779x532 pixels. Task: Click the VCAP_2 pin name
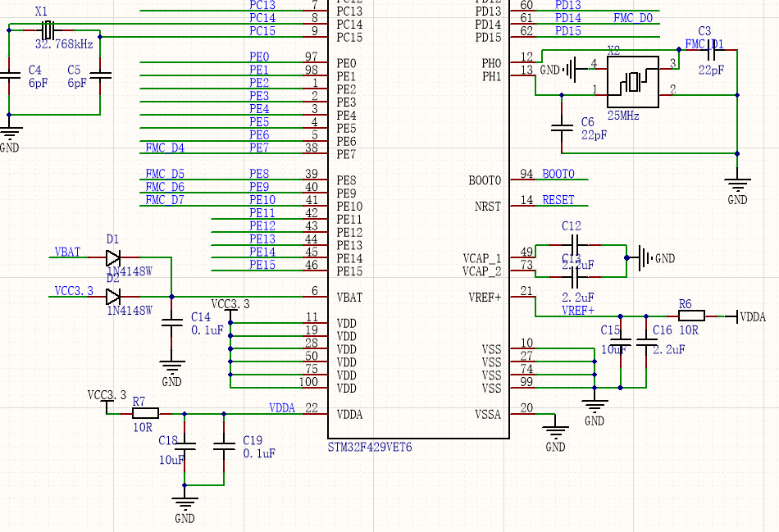482,271
